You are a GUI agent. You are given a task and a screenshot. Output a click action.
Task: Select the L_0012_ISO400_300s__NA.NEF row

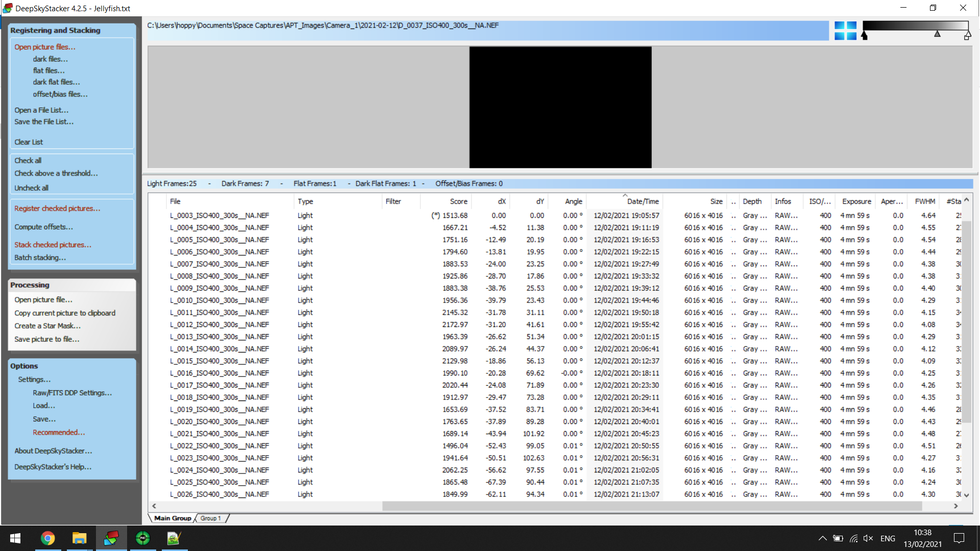click(219, 324)
